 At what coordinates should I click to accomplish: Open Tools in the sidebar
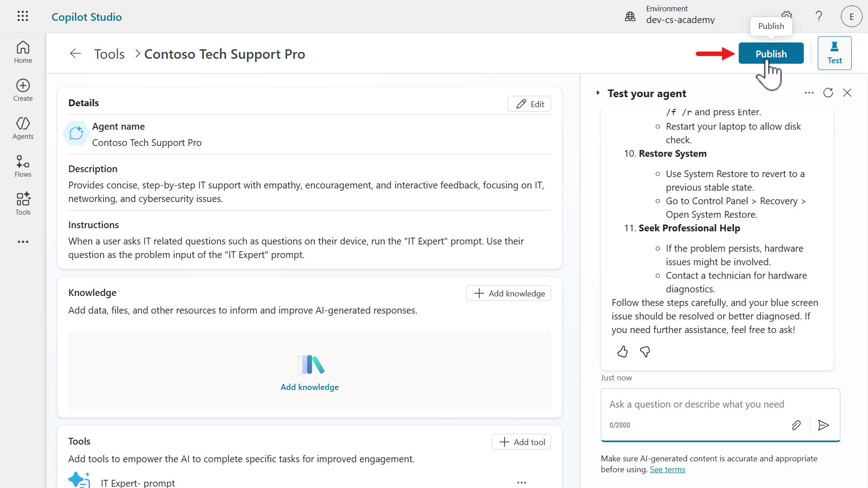[x=23, y=204]
